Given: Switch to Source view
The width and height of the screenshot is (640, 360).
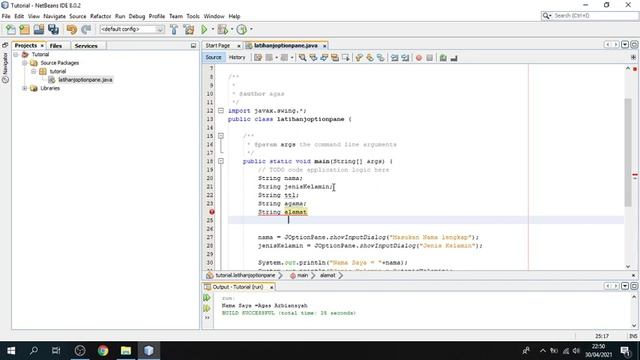Looking at the screenshot, I should point(213,58).
